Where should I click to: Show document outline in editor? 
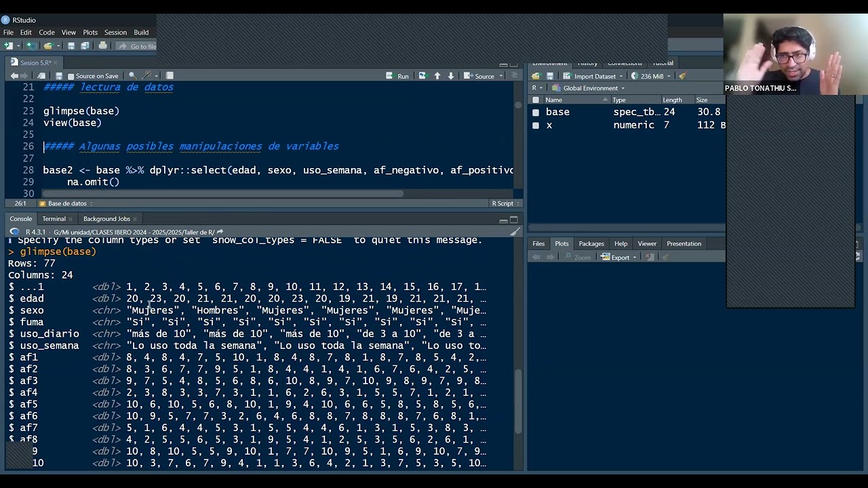click(514, 76)
